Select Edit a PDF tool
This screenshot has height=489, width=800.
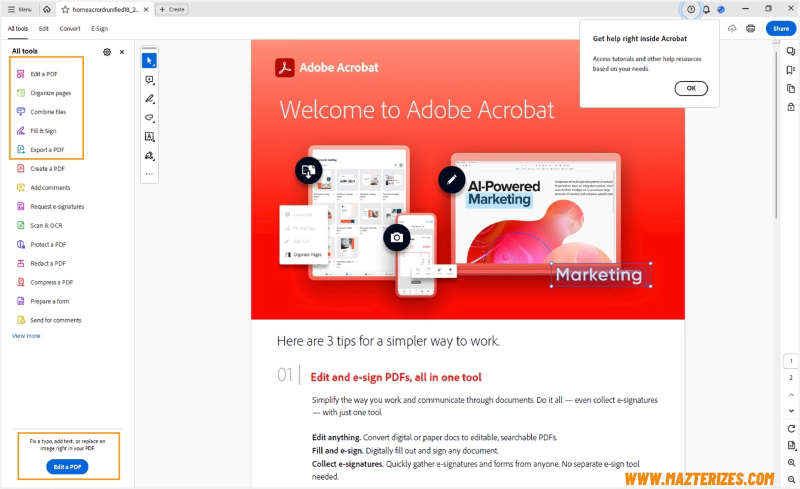pyautogui.click(x=43, y=74)
